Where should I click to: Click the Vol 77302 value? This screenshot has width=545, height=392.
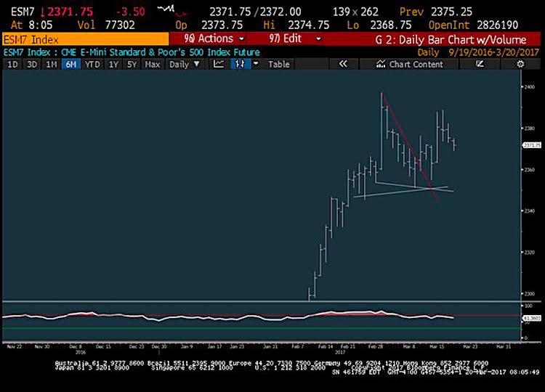tap(120, 25)
